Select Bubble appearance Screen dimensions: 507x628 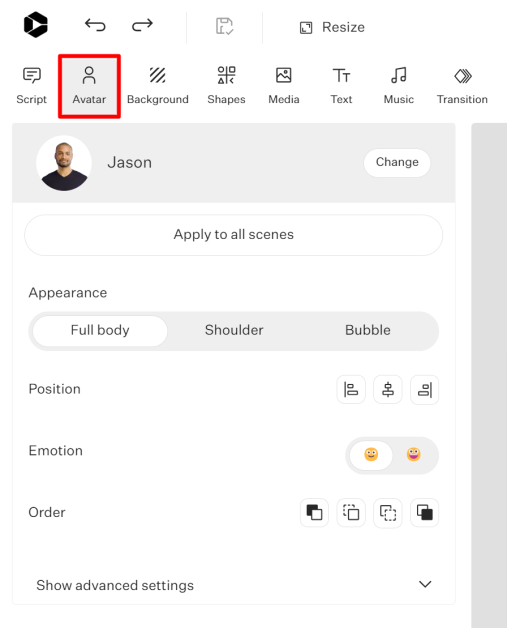(x=368, y=330)
